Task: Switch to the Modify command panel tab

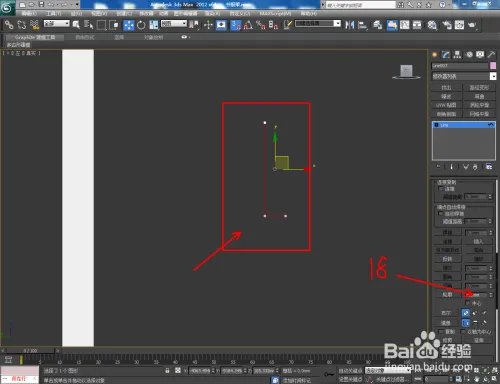Action: [446, 55]
